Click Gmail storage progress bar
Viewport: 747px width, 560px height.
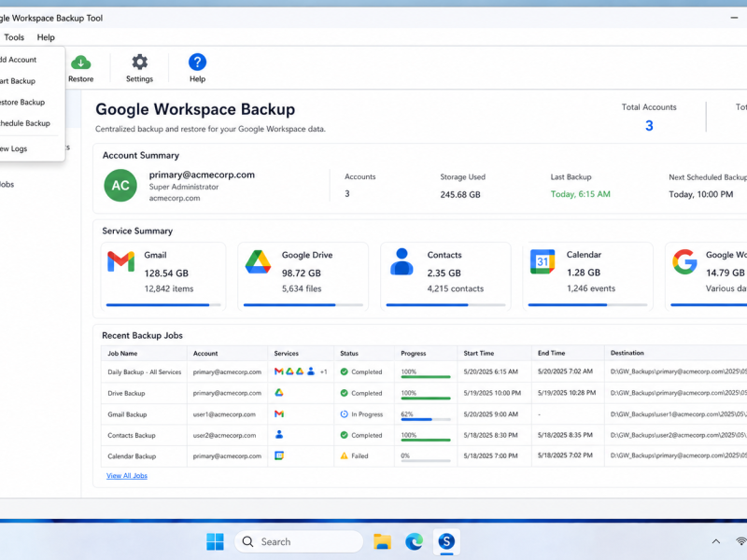click(163, 305)
